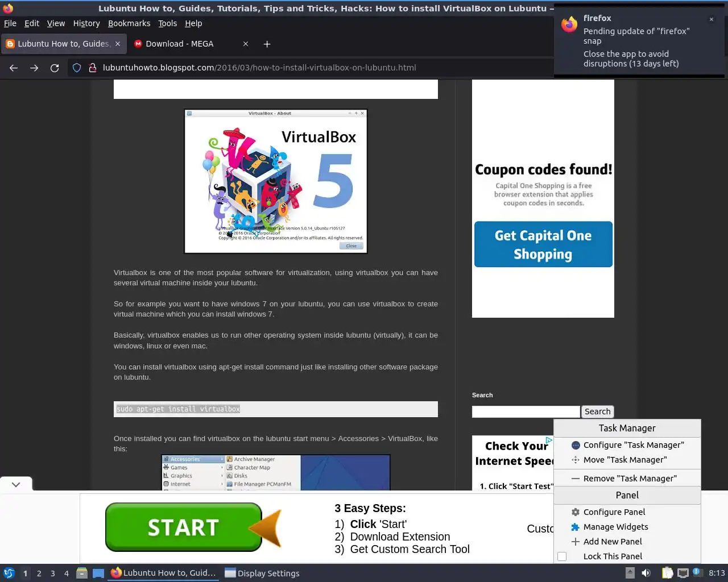Select Configure "Task Manager" from context menu
Viewport: 728px width, 582px height.
627,445
